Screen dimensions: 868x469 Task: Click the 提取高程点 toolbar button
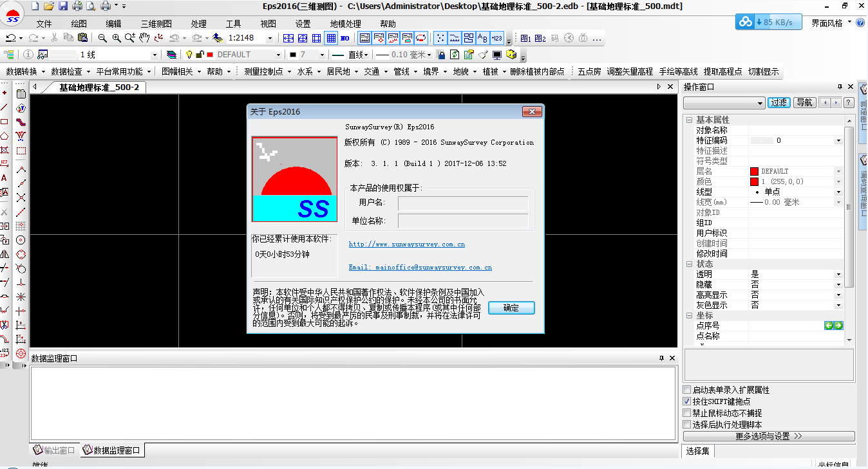[x=722, y=71]
